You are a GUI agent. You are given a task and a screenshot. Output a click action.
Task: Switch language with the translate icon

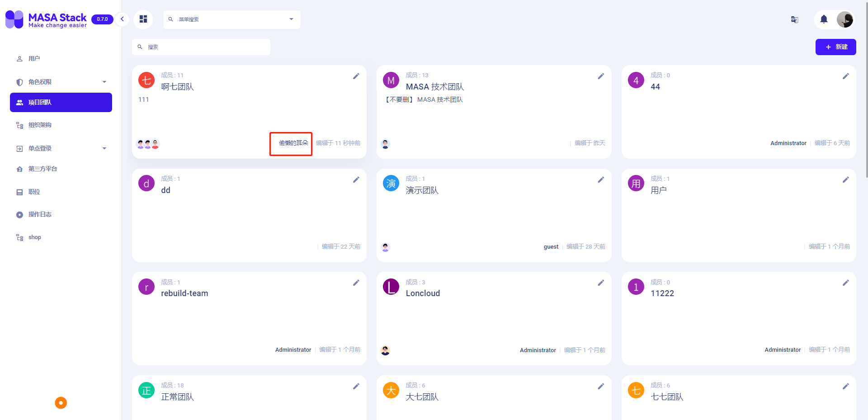tap(794, 19)
